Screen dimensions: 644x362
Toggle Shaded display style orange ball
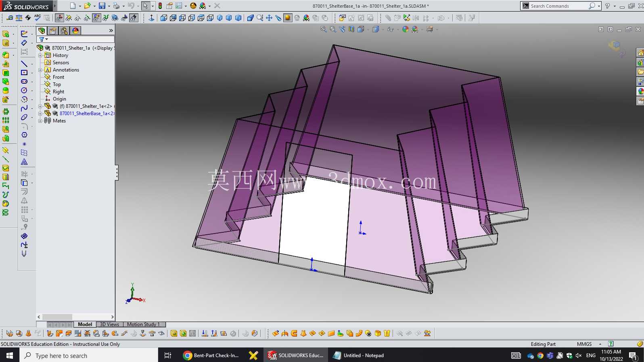(x=288, y=18)
